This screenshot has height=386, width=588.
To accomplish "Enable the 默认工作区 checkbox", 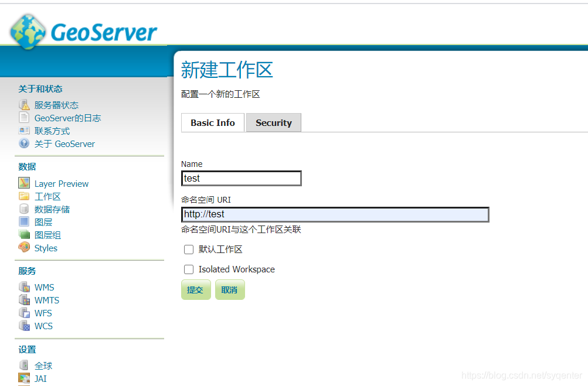I will (x=189, y=250).
